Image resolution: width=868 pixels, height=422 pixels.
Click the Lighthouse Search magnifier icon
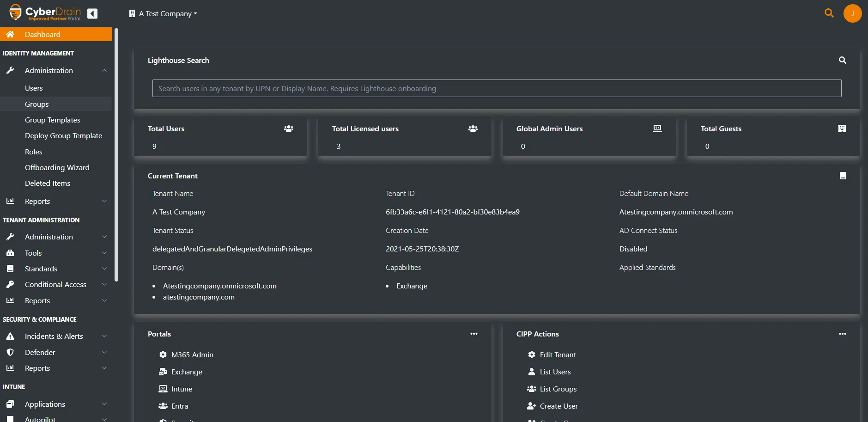pos(843,60)
